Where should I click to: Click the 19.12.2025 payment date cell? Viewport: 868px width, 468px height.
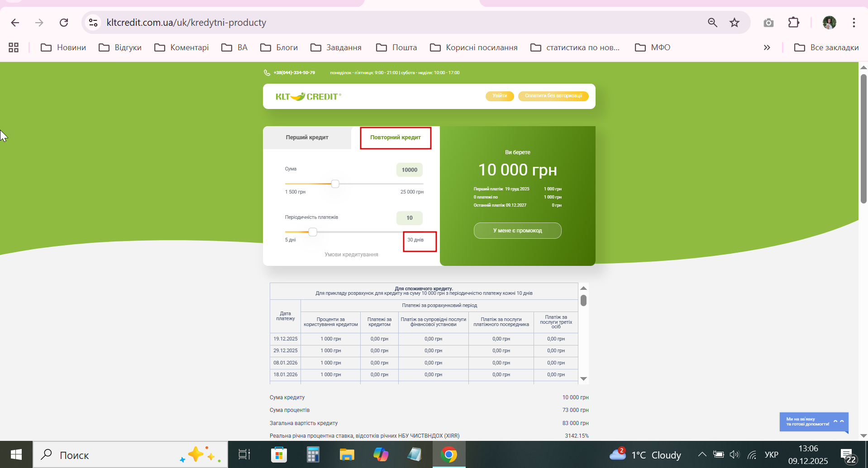pos(286,339)
